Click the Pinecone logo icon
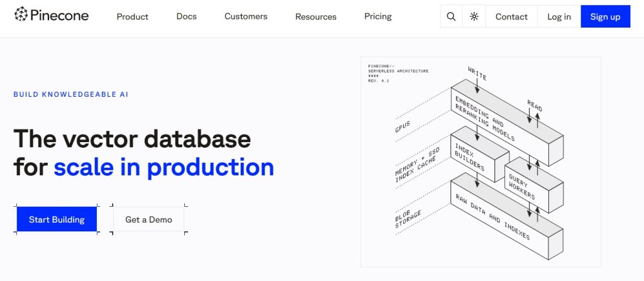 pos(21,15)
